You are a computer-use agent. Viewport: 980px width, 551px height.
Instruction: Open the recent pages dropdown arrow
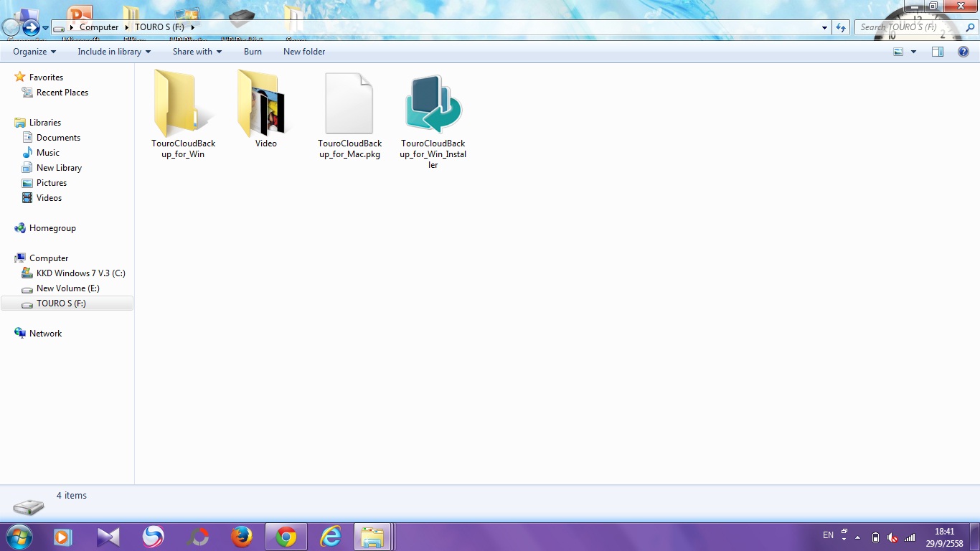click(46, 28)
